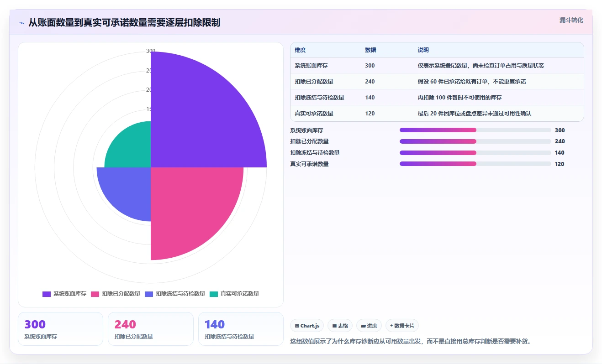Screen dimensions: 602x364
Task: Click the description about 假设 60 件已承诺
Action: point(473,82)
